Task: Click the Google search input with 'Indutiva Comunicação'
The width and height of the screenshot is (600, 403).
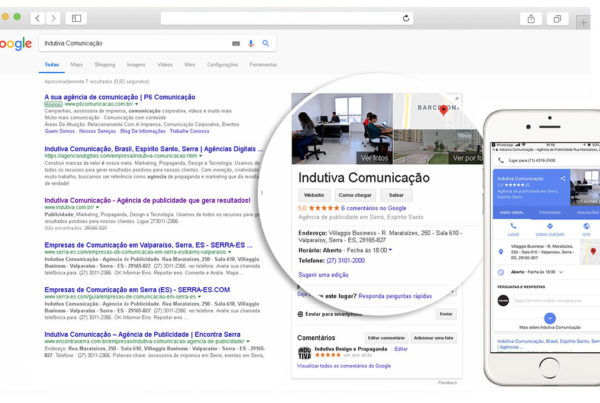Action: pyautogui.click(x=136, y=43)
